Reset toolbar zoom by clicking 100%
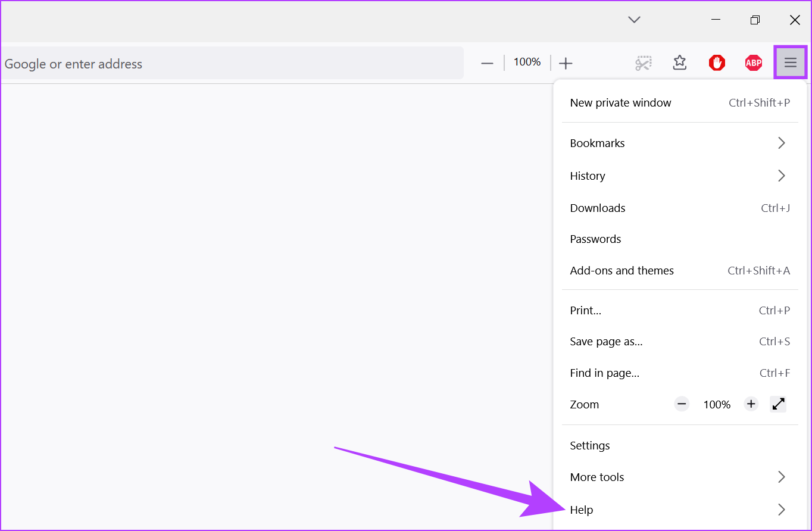812x531 pixels. coord(527,62)
